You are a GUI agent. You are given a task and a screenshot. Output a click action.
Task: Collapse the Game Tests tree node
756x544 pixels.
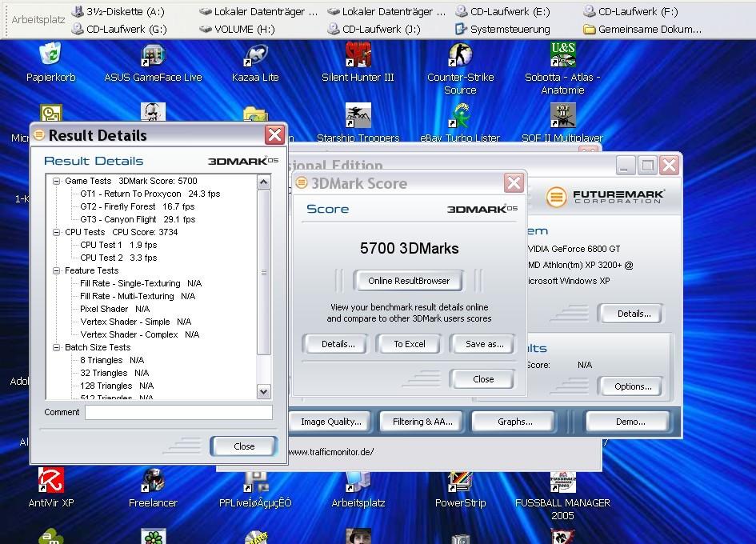57,181
